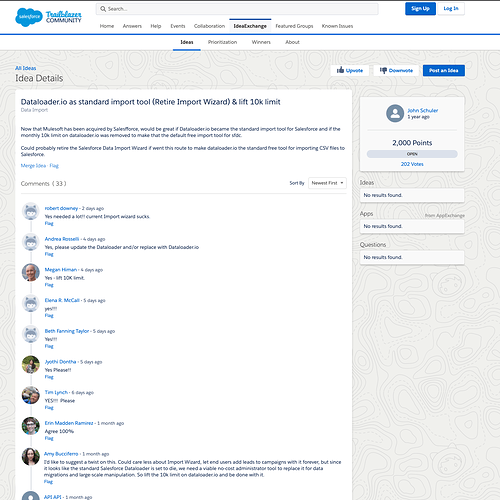Click the Upvote button

pyautogui.click(x=350, y=70)
